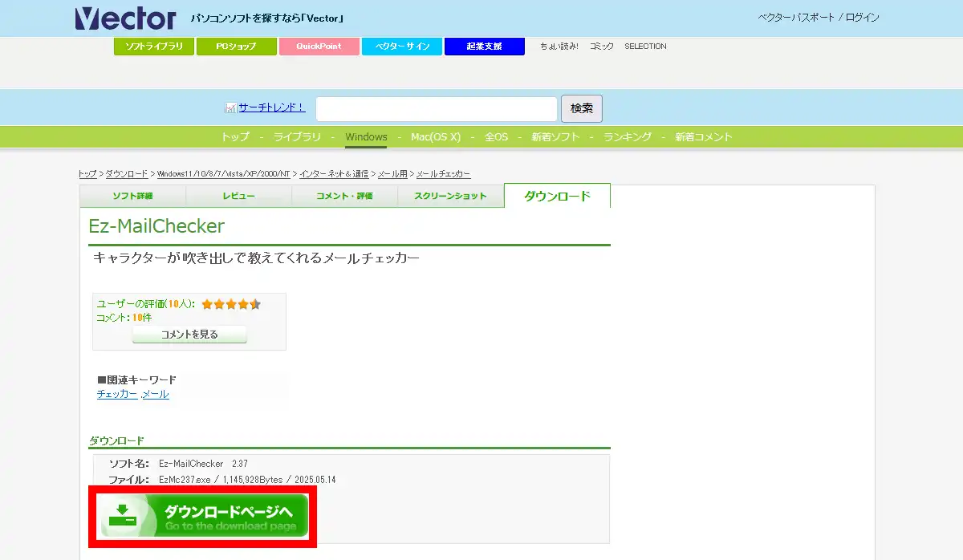The width and height of the screenshot is (963, 560).
Task: Open the PCショップ button
Action: click(237, 47)
